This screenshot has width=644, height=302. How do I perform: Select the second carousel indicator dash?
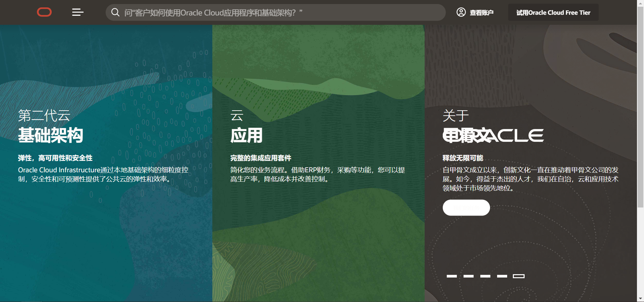point(469,276)
